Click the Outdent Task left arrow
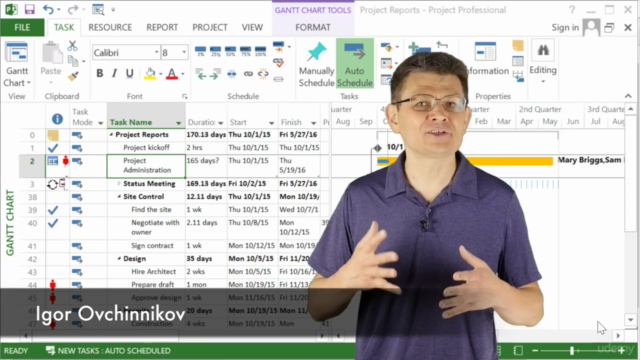 200,74
